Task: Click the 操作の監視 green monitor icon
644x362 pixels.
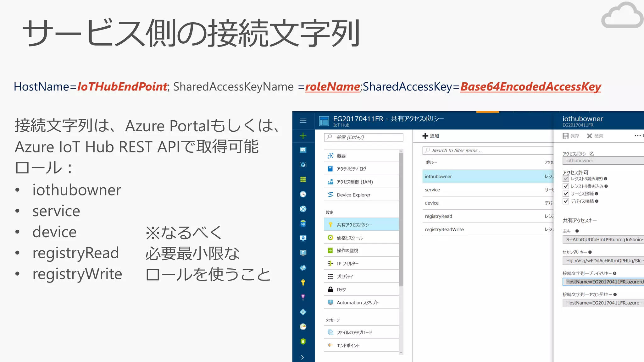Action: (330, 250)
